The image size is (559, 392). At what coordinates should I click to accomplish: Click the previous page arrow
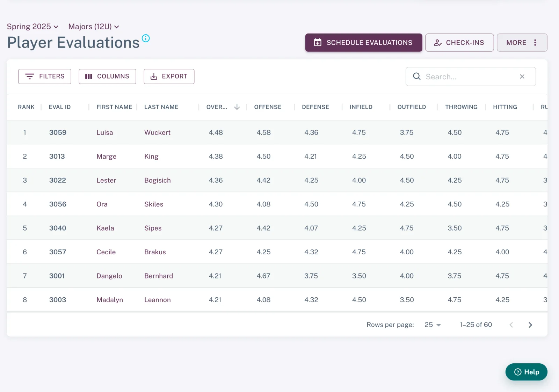(511, 325)
